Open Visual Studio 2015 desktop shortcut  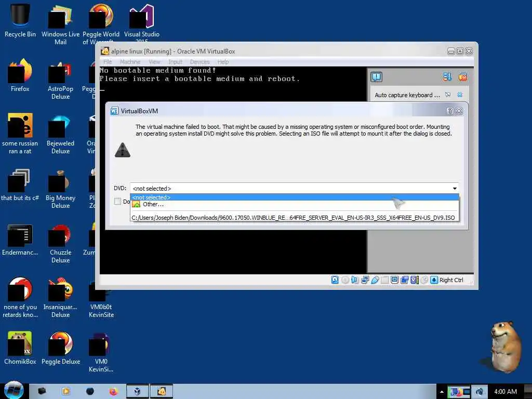(141, 22)
